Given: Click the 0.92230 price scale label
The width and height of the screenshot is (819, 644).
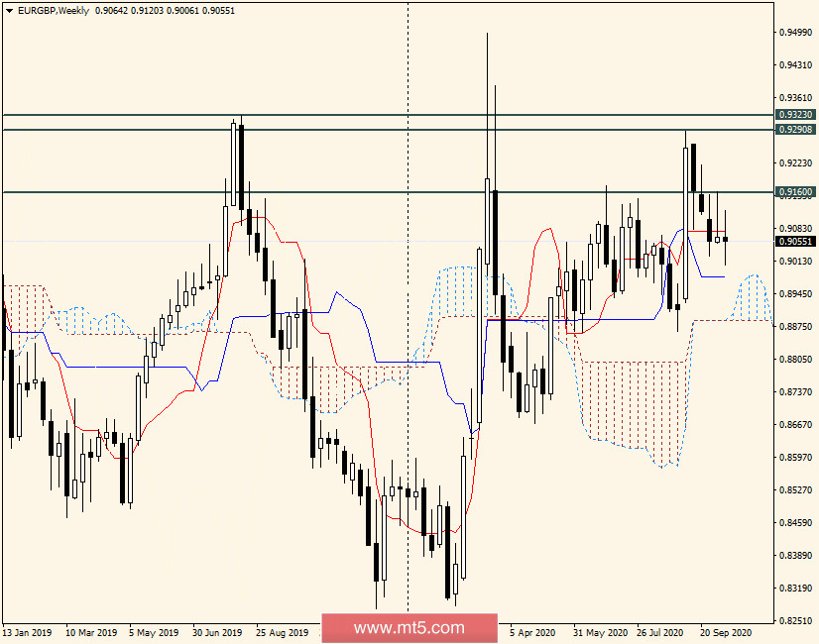Looking at the screenshot, I should (x=796, y=163).
